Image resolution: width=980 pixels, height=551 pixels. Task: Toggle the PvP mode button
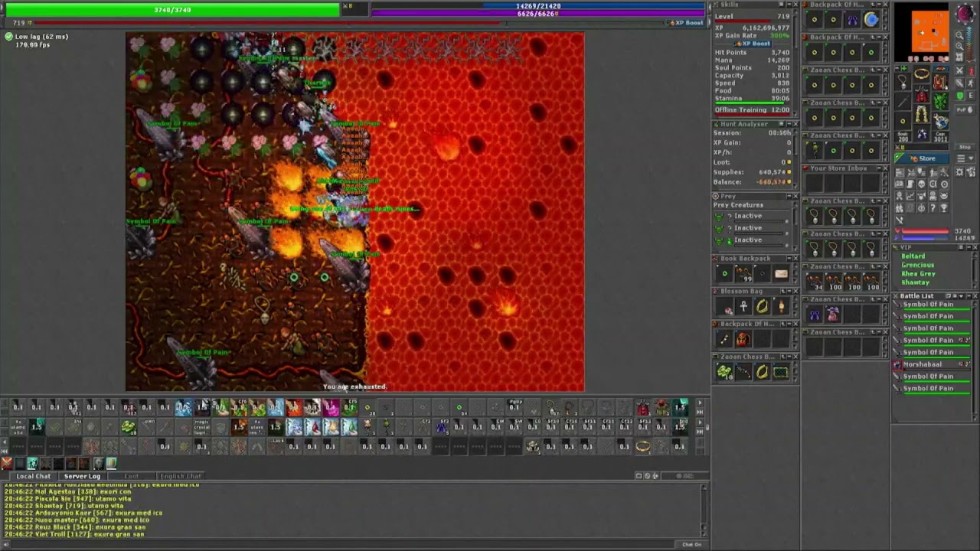tap(965, 109)
